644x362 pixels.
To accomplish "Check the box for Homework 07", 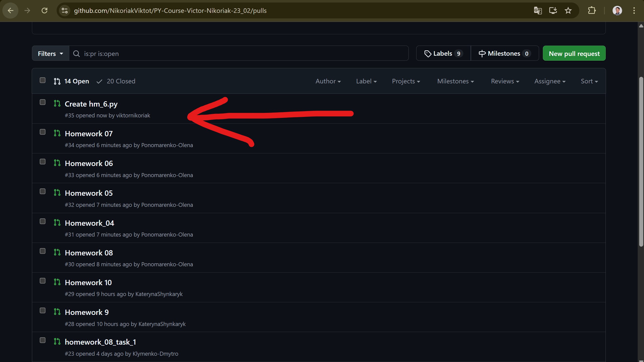I will coord(43,132).
